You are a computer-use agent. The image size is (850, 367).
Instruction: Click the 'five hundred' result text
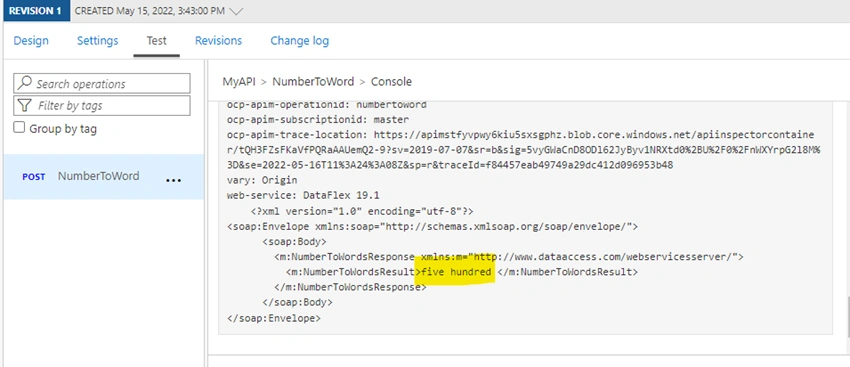[x=457, y=272]
